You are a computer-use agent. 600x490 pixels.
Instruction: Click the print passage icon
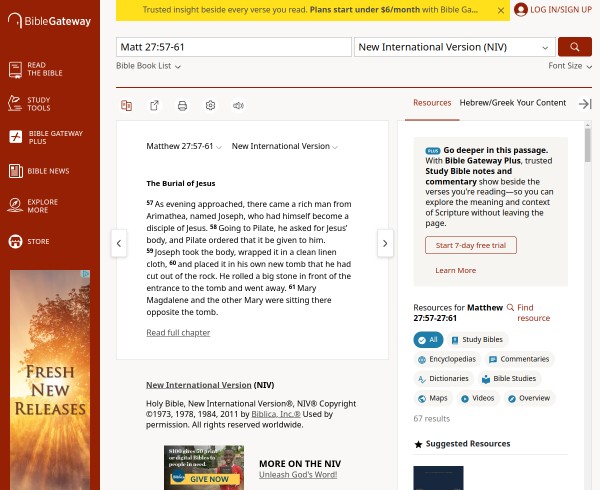click(183, 106)
